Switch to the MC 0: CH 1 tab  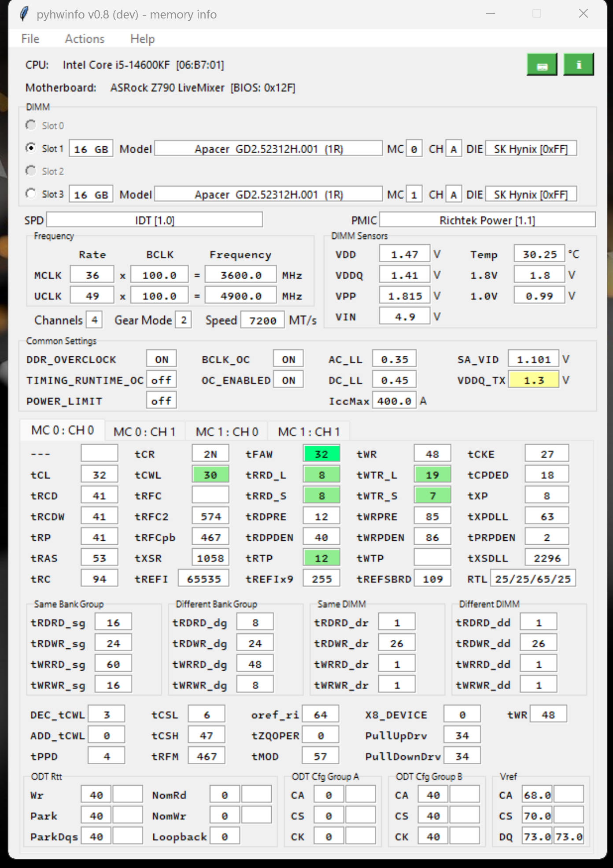[x=145, y=432]
